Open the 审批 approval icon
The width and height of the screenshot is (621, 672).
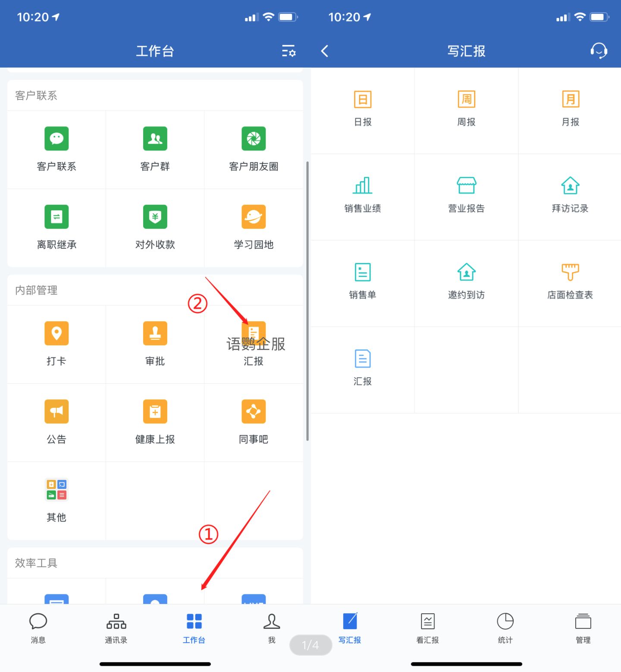pos(155,334)
